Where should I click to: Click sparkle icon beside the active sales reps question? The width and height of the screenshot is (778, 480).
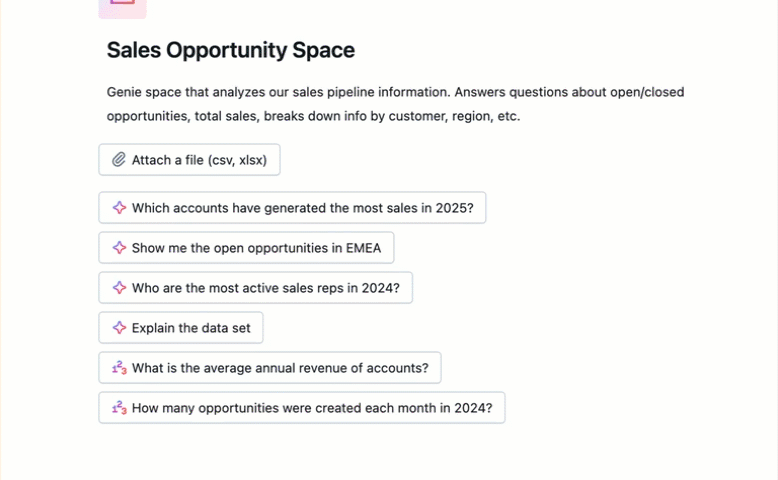[x=119, y=288]
